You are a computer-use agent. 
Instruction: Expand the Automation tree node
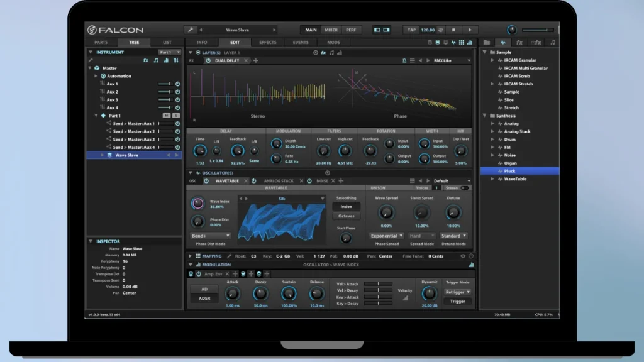click(x=96, y=76)
